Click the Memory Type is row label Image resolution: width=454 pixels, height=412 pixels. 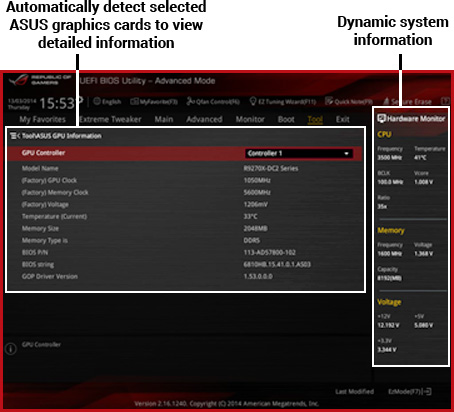click(x=44, y=240)
